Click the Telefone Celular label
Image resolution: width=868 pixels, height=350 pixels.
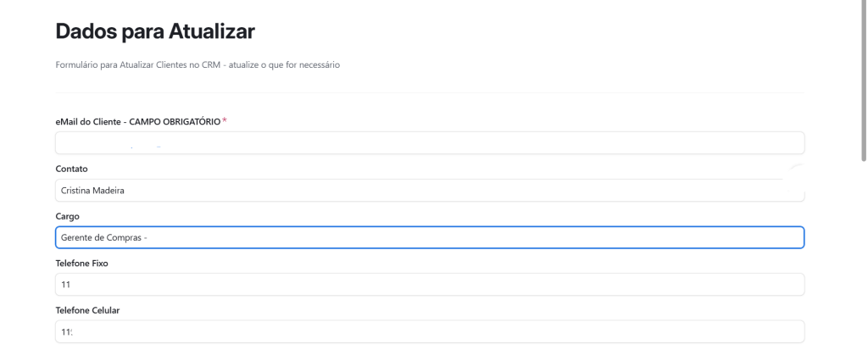(87, 310)
